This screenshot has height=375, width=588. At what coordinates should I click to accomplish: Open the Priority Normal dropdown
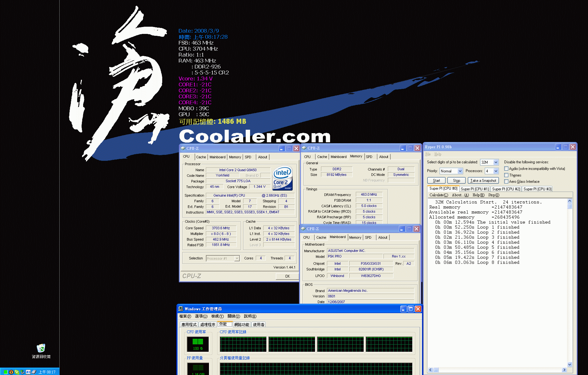[460, 171]
